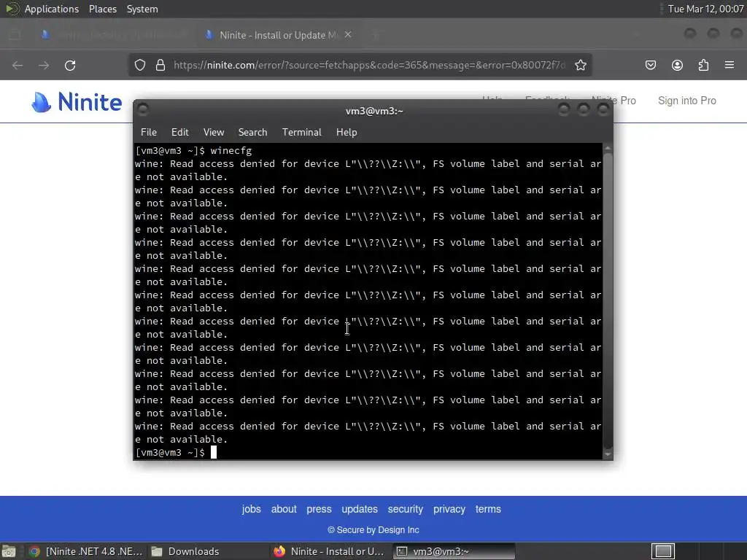The height and width of the screenshot is (560, 747).
Task: Open the Firefox hamburger menu
Action: 729,65
